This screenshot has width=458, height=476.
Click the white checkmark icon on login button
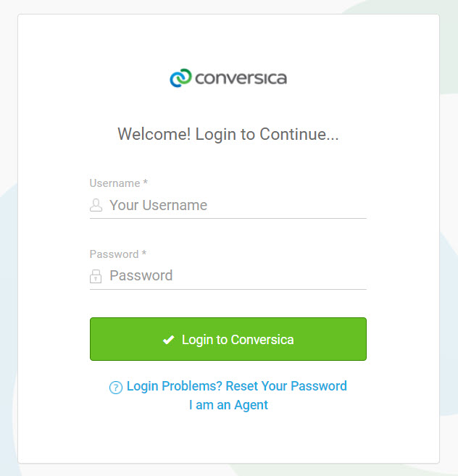point(169,340)
